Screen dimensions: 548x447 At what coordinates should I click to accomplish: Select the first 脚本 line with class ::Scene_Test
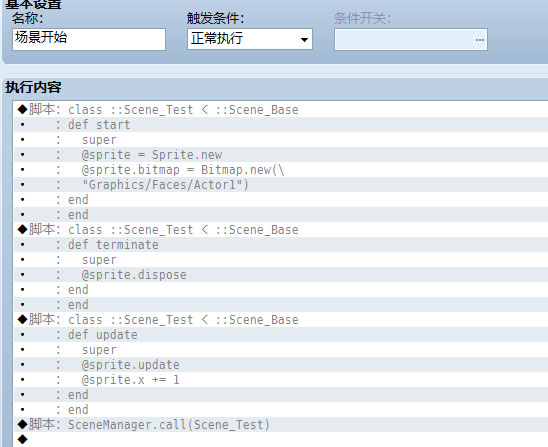[x=281, y=110]
